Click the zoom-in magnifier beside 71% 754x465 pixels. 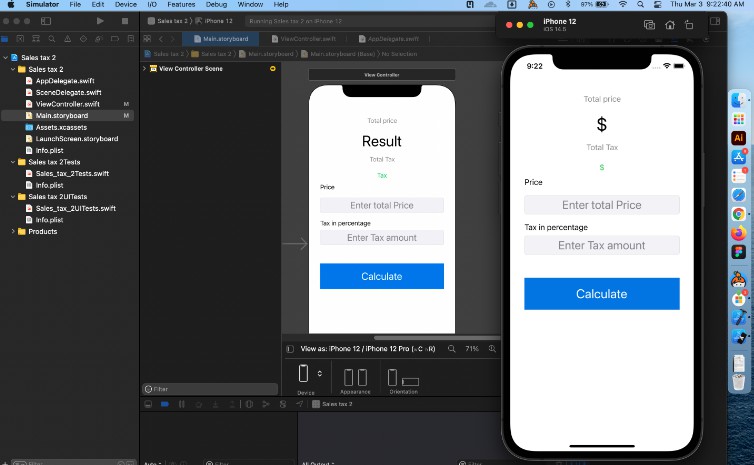tap(491, 349)
